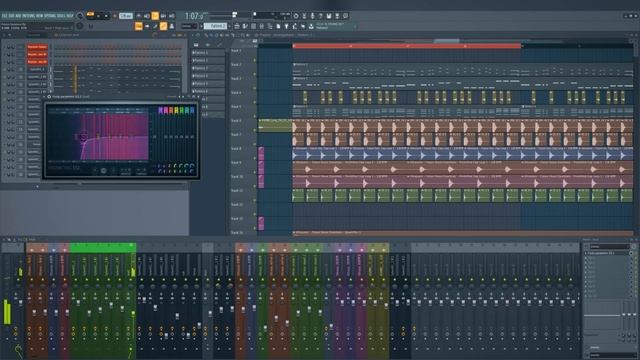This screenshot has height=360, width=640.
Task: Open the HELP menu
Action: pos(70,16)
